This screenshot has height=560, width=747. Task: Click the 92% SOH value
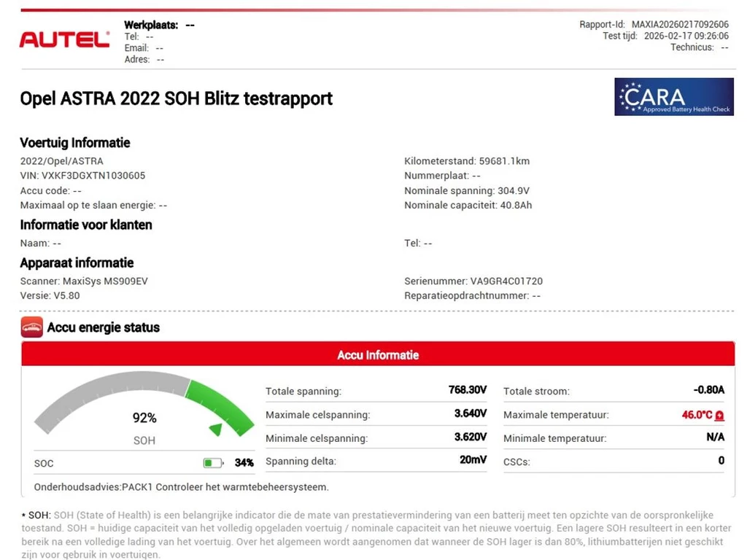coord(144,418)
